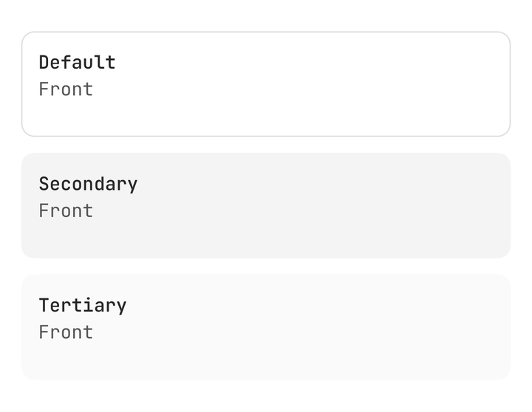Click blank space below Front in Tertiary card
Viewport: 532px width, 412px height.
pos(66,359)
